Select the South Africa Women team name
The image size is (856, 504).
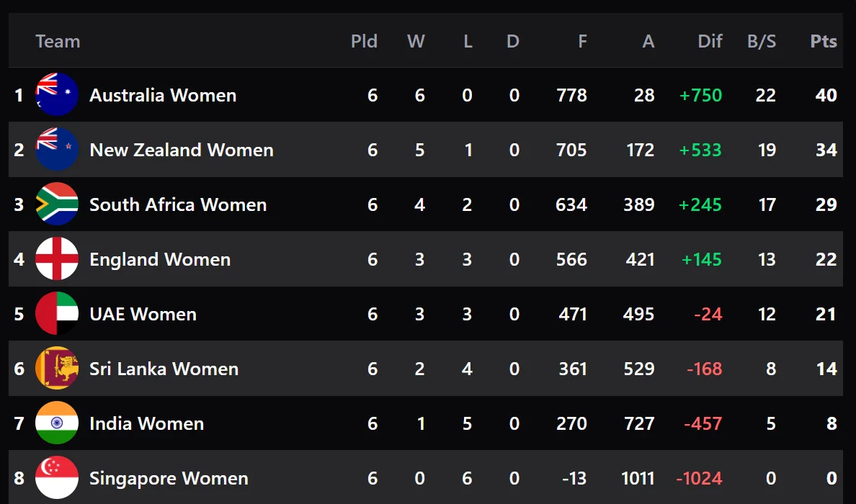coord(178,204)
